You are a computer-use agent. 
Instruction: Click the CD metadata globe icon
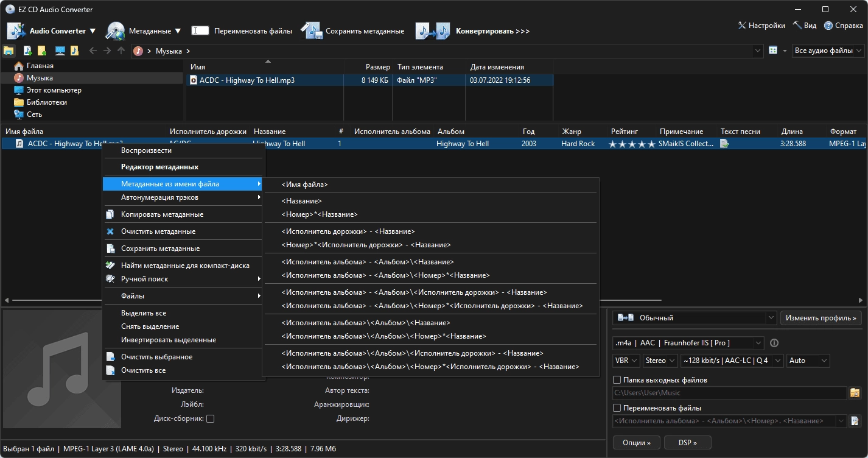point(115,31)
